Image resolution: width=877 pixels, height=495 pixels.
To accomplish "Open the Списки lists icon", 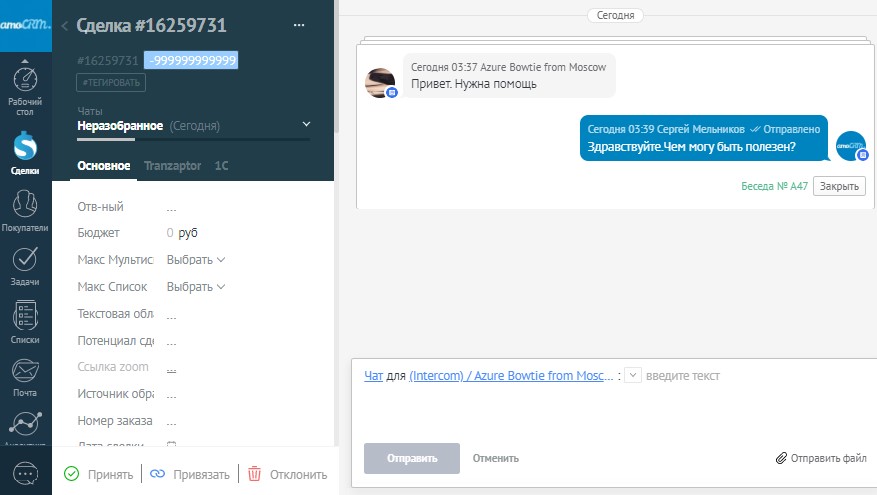I will [x=25, y=322].
